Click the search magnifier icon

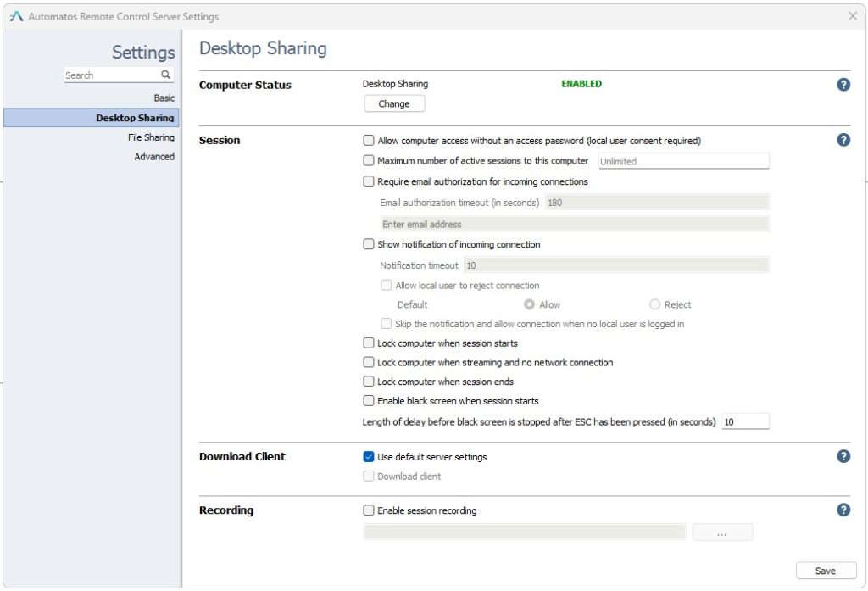pos(165,75)
